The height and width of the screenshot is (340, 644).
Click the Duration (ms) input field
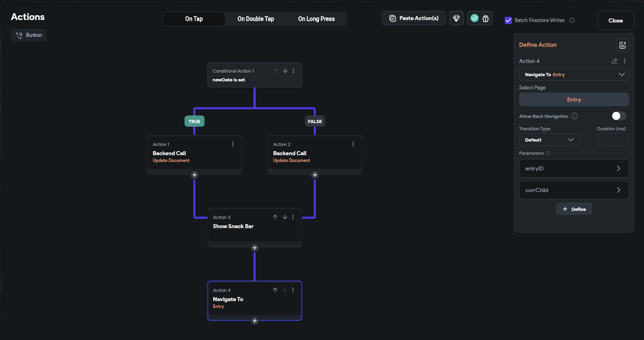(613, 140)
